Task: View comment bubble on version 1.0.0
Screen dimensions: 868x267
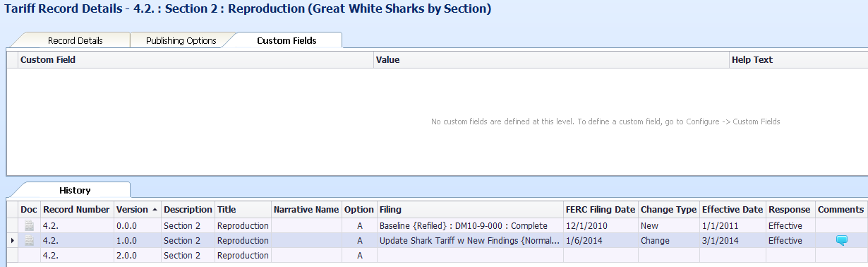Action: click(x=840, y=240)
